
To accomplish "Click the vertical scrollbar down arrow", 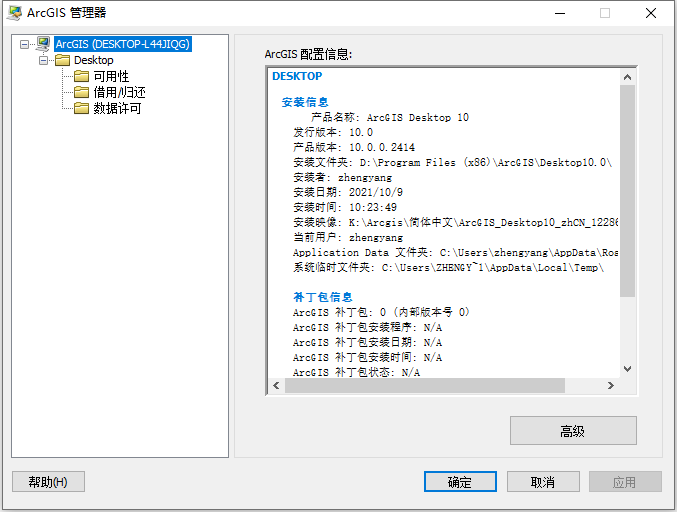I will (627, 369).
